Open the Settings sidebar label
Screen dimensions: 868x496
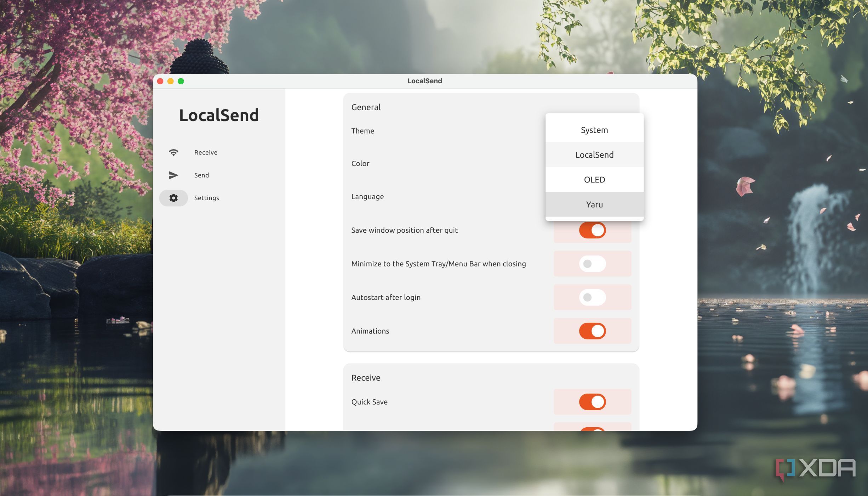click(206, 198)
